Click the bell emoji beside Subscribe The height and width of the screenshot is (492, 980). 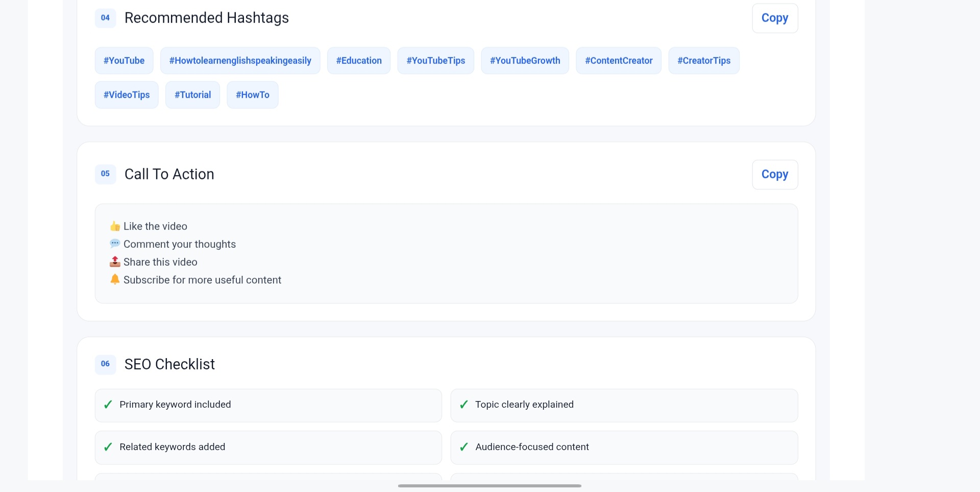pyautogui.click(x=115, y=279)
